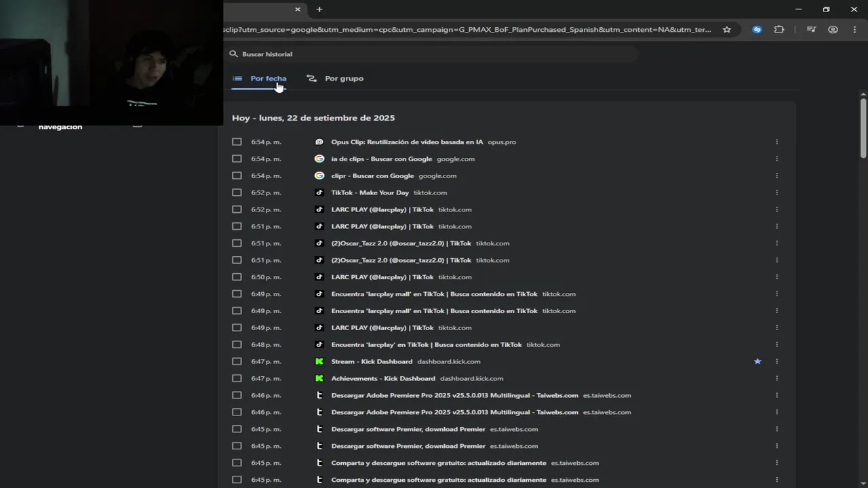Check the 6:48 Encuentra 'larcplay' entry

(x=237, y=344)
